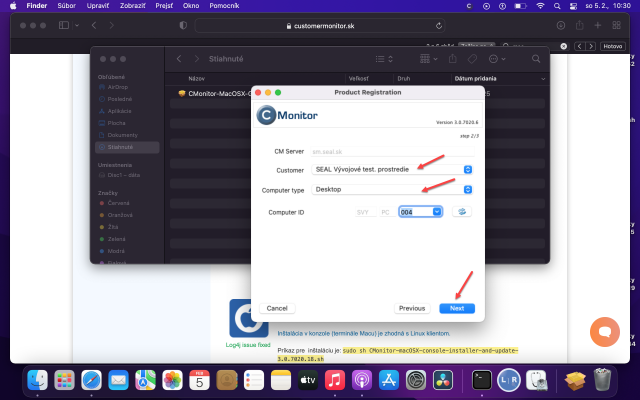Change Finder view style with list icon
The height and width of the screenshot is (400, 640).
click(x=384, y=59)
